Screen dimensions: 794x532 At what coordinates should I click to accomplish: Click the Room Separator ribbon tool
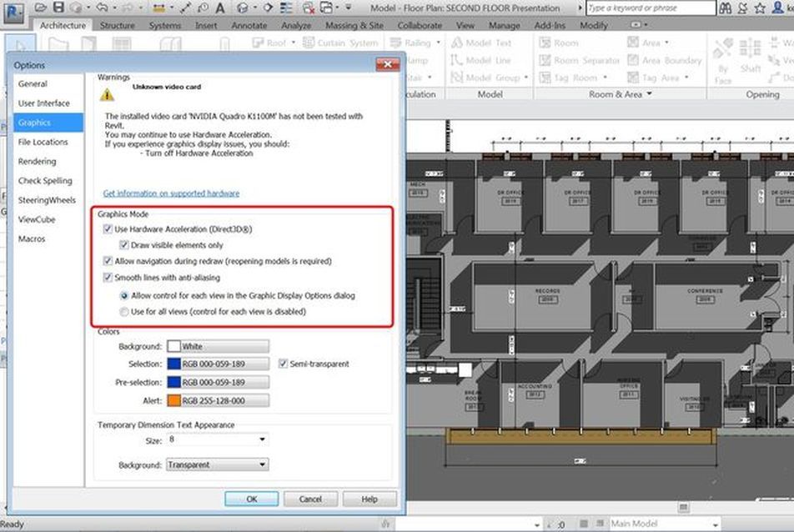point(580,60)
